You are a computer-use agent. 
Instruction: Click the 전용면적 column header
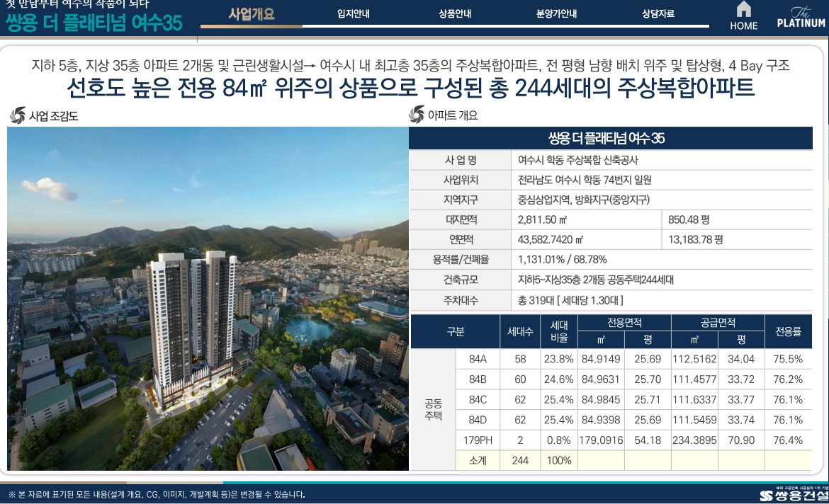pyautogui.click(x=624, y=322)
